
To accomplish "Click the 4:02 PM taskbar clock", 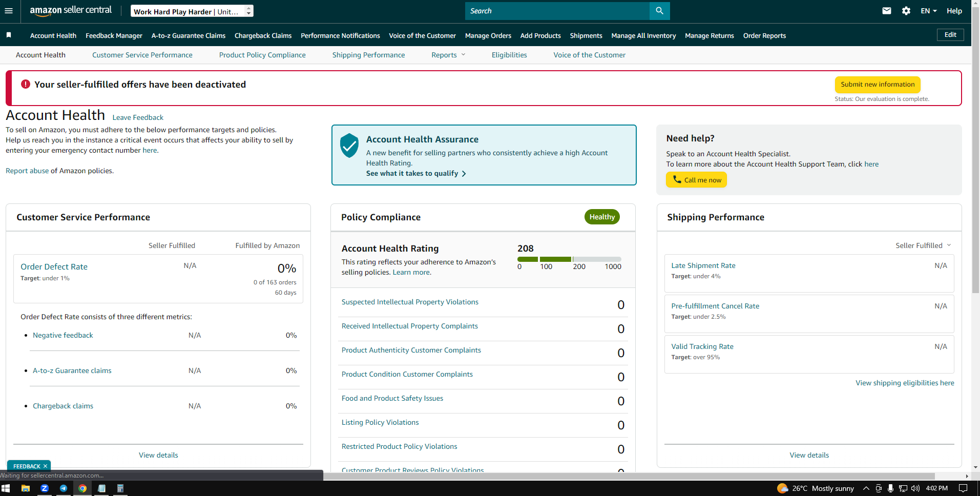I will pos(937,488).
